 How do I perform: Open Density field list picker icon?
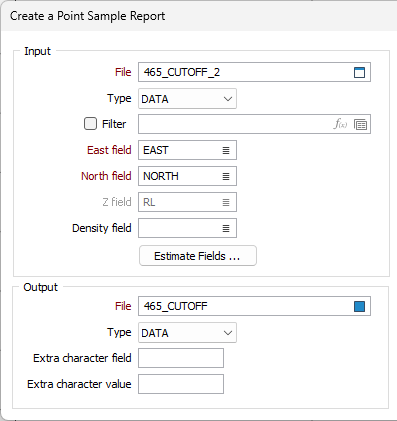coord(226,228)
